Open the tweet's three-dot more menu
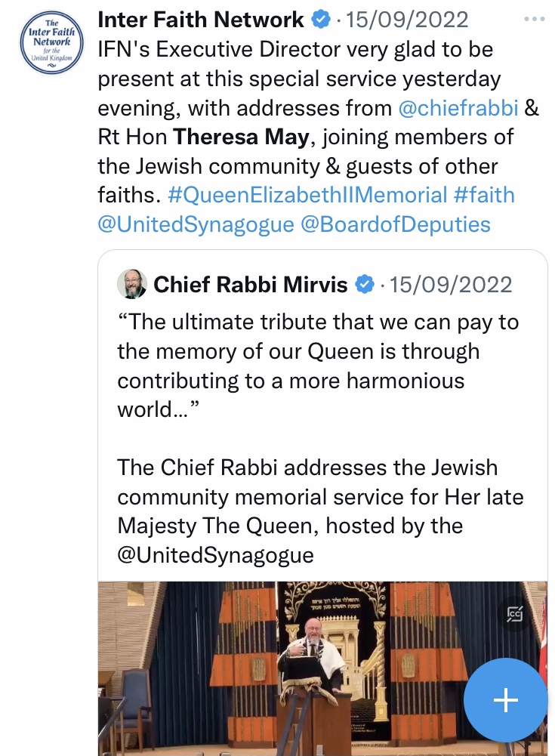The width and height of the screenshot is (555, 756). pos(533,20)
